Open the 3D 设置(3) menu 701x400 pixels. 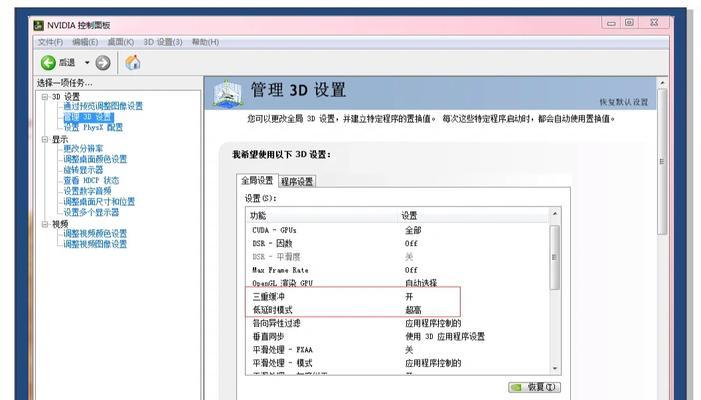(x=163, y=42)
